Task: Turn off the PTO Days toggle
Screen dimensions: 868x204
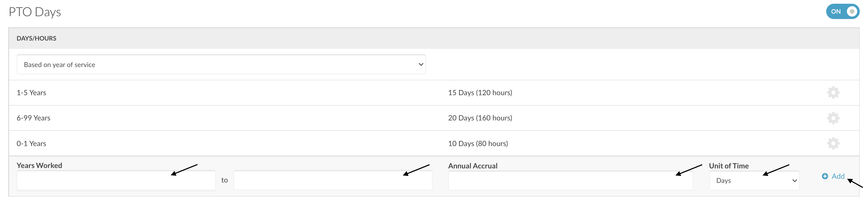Action: click(x=842, y=11)
